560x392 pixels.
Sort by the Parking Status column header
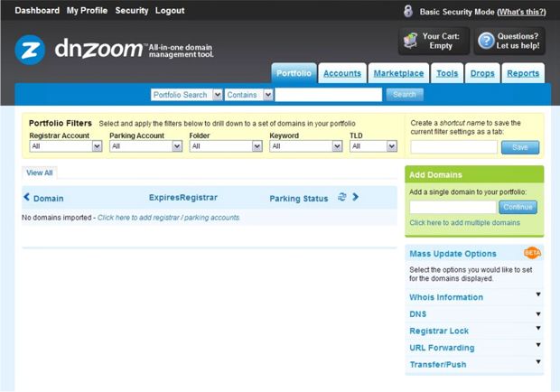(x=299, y=198)
